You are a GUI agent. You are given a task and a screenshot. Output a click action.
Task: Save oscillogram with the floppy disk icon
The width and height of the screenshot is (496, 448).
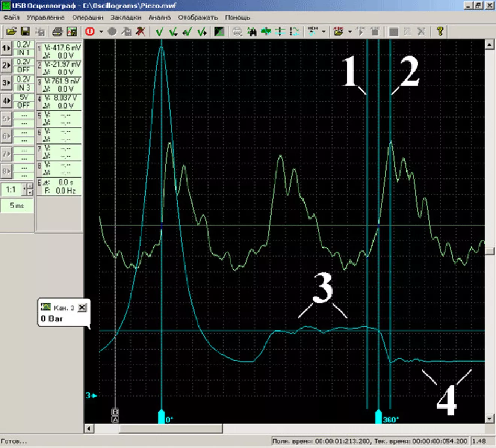[25, 32]
